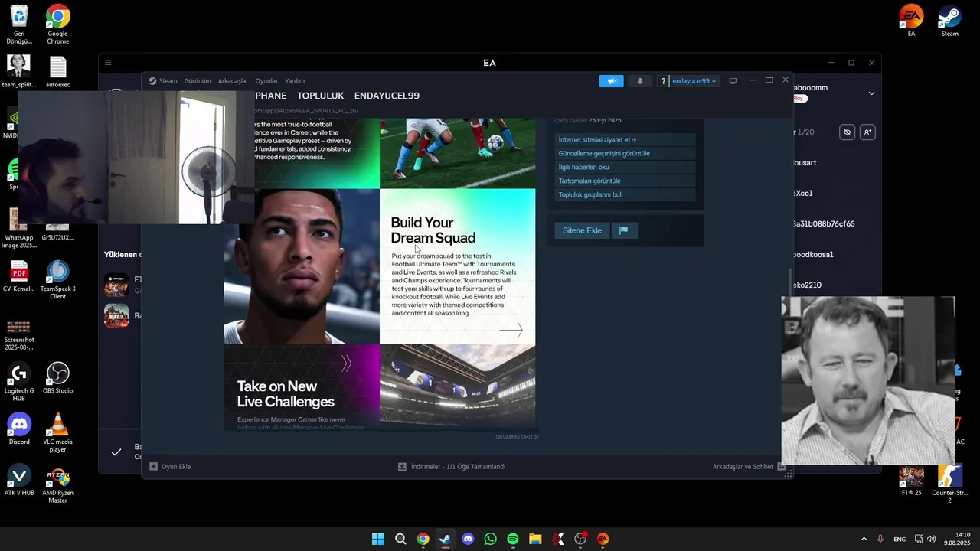Open CV-Kemal PDF file on desktop
Screen dimensions: 980x551
[x=18, y=276]
